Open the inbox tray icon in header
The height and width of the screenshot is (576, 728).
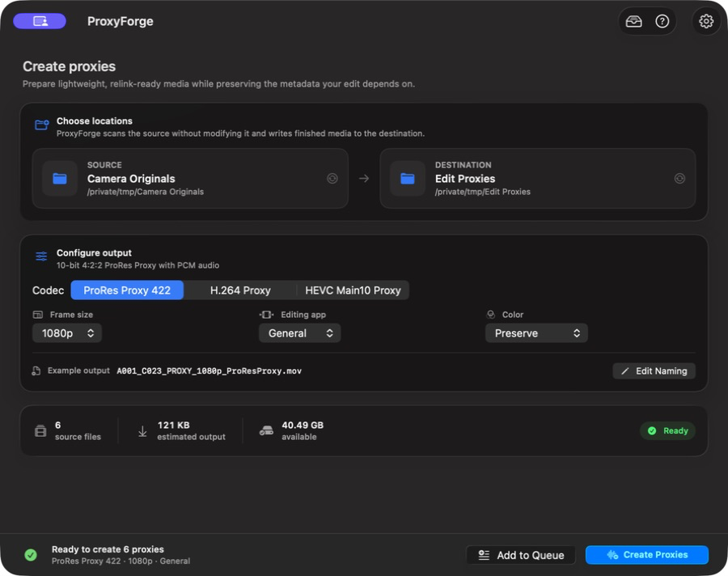click(633, 21)
